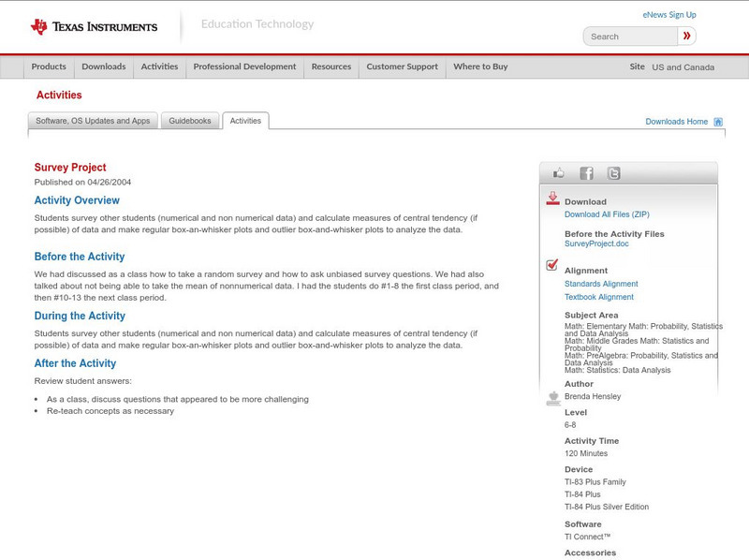This screenshot has width=749, height=560.
Task: Click the red Activities page heading
Action: [x=59, y=96]
